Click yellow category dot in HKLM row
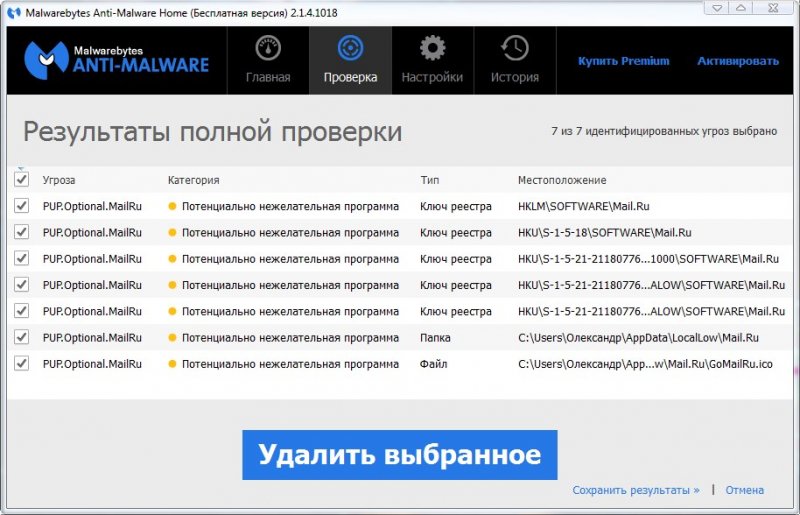800x515 pixels. (172, 207)
